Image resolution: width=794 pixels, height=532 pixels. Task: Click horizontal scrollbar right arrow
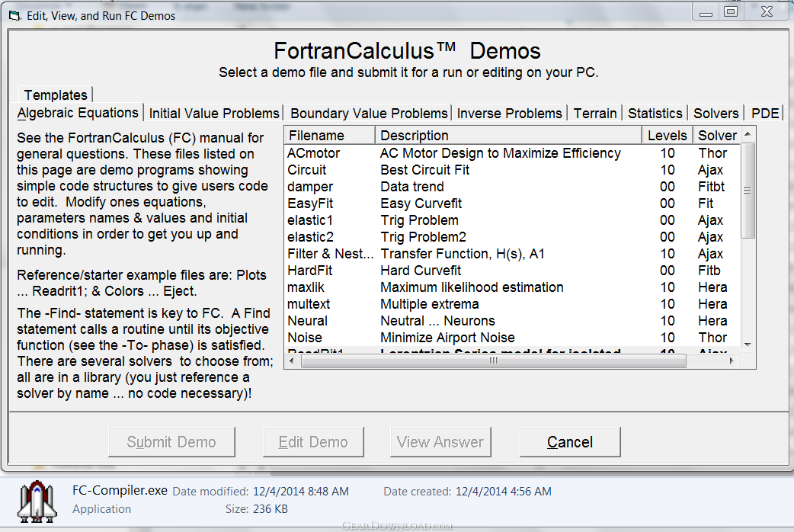[x=732, y=361]
